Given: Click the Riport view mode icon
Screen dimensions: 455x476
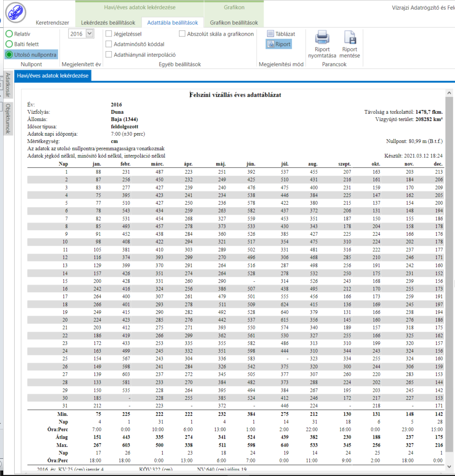Looking at the screenshot, I should click(270, 44).
